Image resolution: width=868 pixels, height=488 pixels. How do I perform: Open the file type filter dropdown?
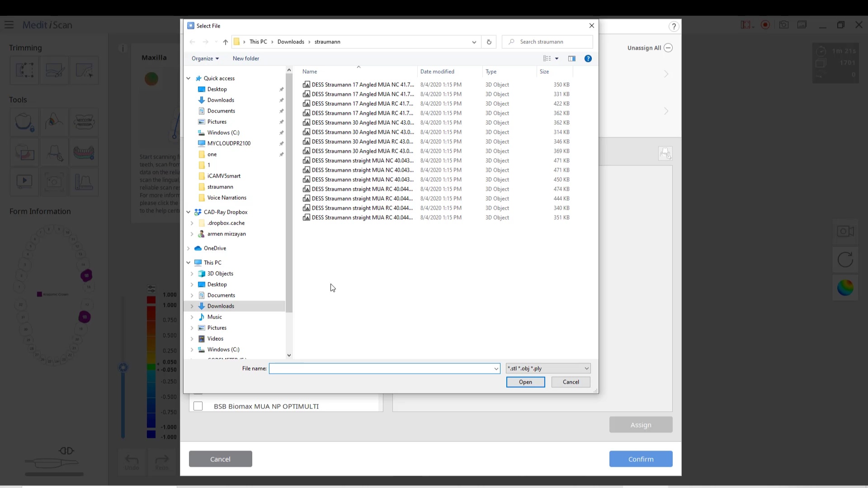point(548,369)
